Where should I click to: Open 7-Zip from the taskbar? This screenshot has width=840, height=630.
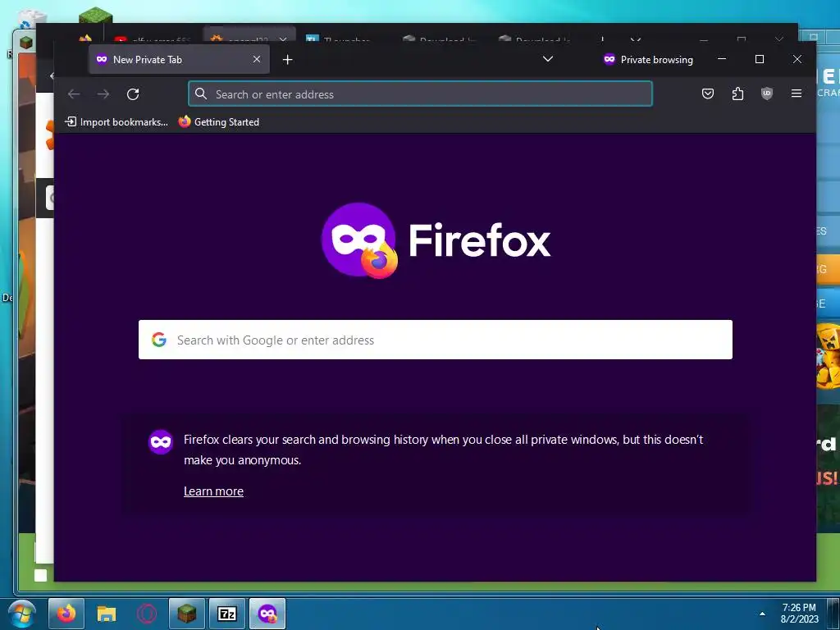click(x=227, y=614)
